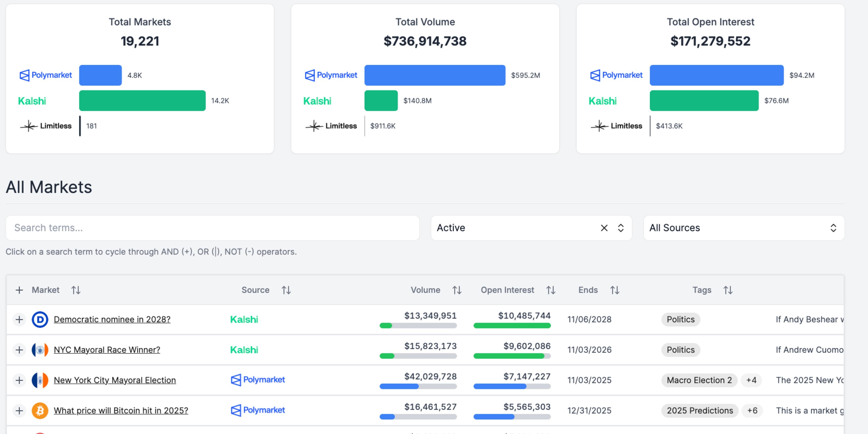Click the $13,349,951 volume value

[x=430, y=316]
